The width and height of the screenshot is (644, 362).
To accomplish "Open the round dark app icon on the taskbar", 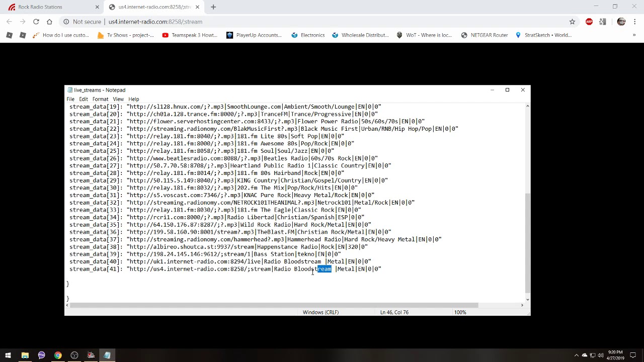I will pos(74,355).
